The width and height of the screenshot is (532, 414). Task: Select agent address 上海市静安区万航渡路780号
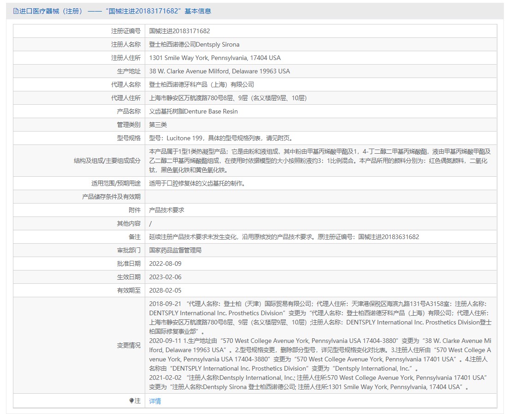pyautogui.click(x=228, y=98)
